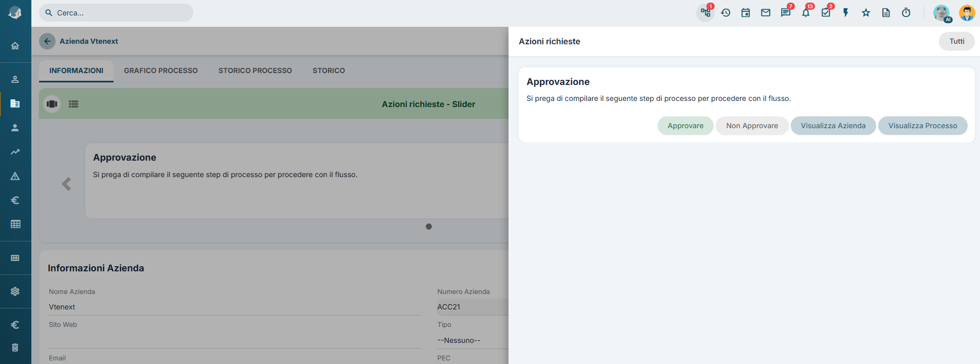Click the back arrow beside Azienda Vtenext

[47, 41]
